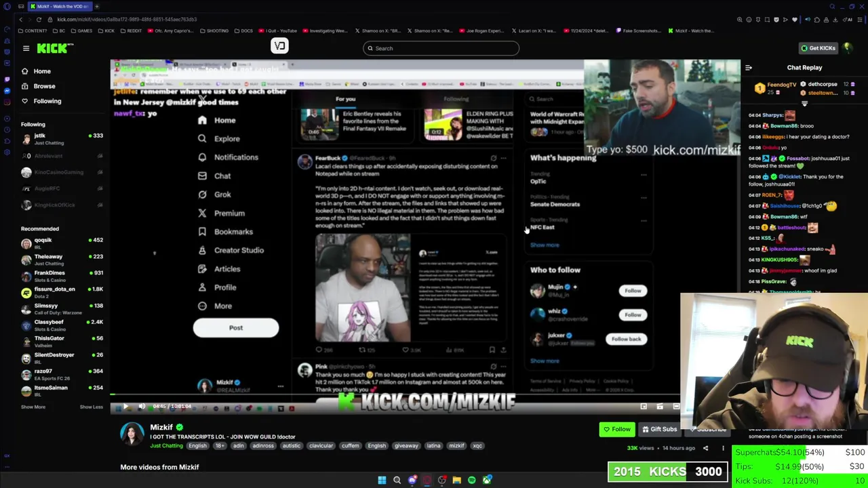Viewport: 868px width, 488px height.
Task: Select the adinross tag
Action: pos(263,446)
